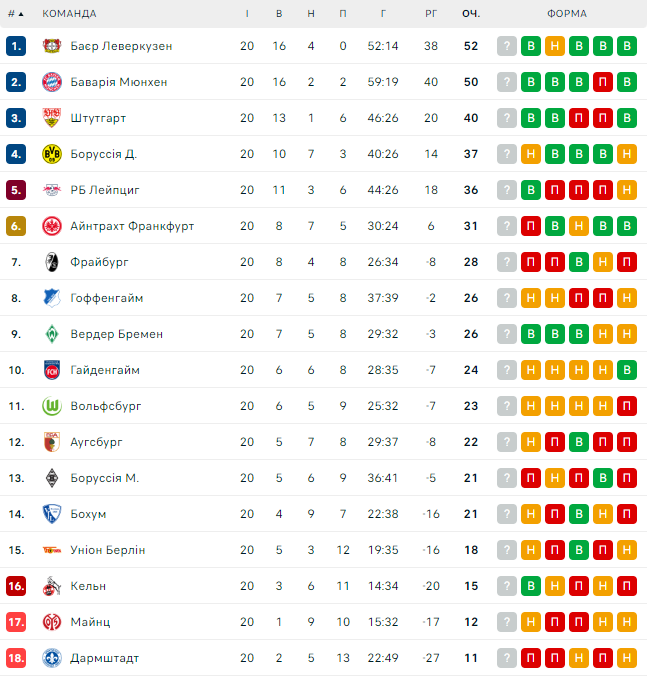654x678 pixels.
Task: Click the Bayern Munich club crest
Action: click(52, 82)
